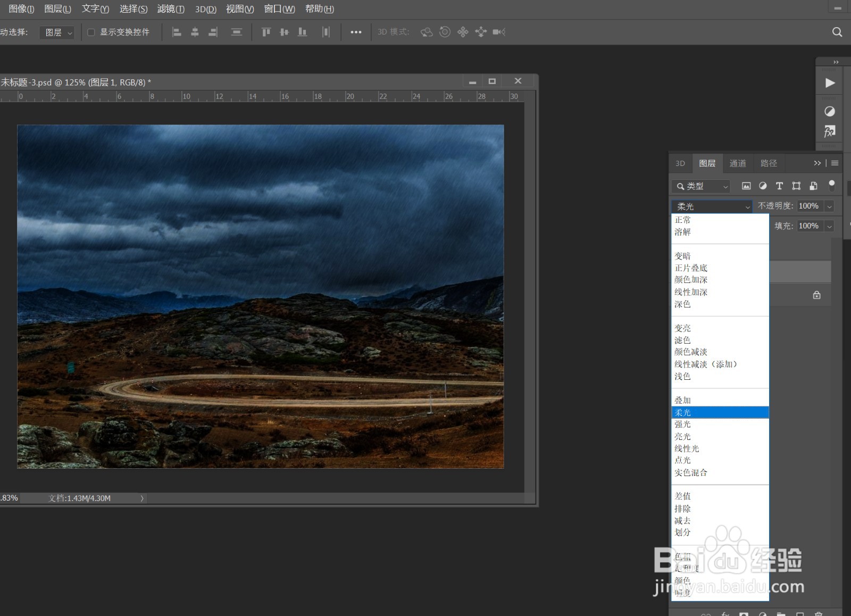The height and width of the screenshot is (616, 851).
Task: Click the rainy landscape image on canvas
Action: (261, 297)
